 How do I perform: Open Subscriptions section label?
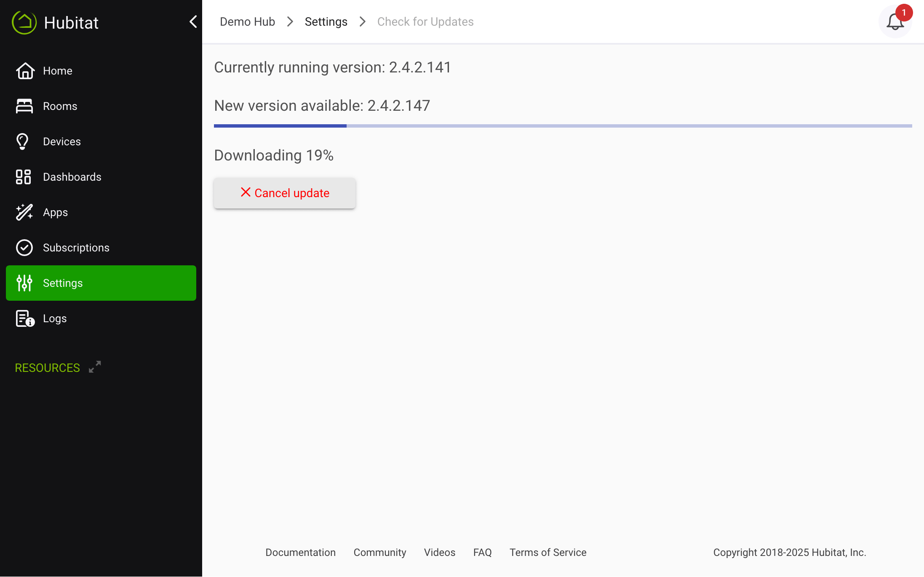[x=76, y=248]
